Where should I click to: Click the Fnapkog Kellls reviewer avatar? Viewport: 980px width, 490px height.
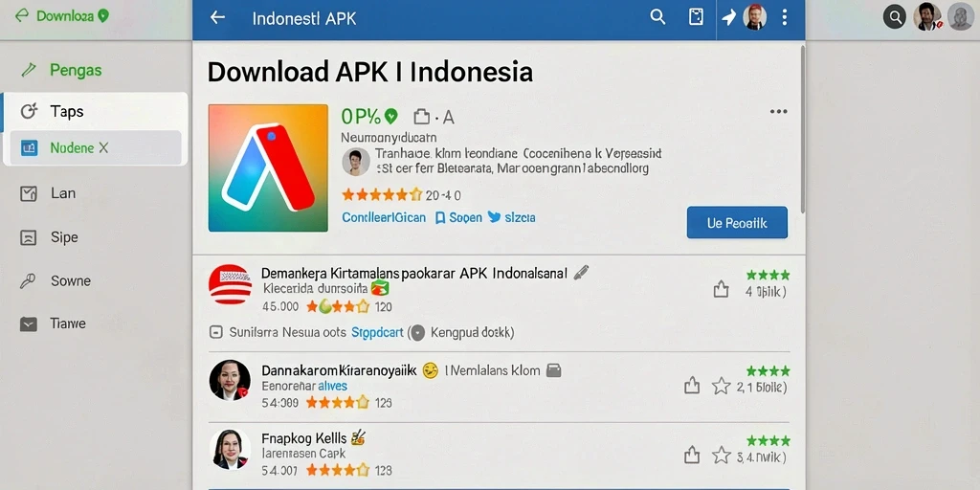[x=230, y=450]
